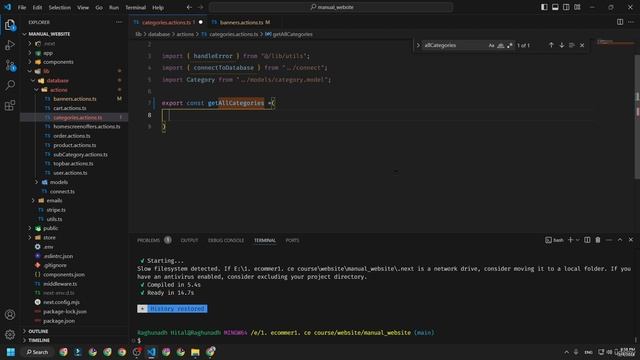The height and width of the screenshot is (360, 640).
Task: Click the Explorer more actions ellipsis
Action: coord(119,22)
